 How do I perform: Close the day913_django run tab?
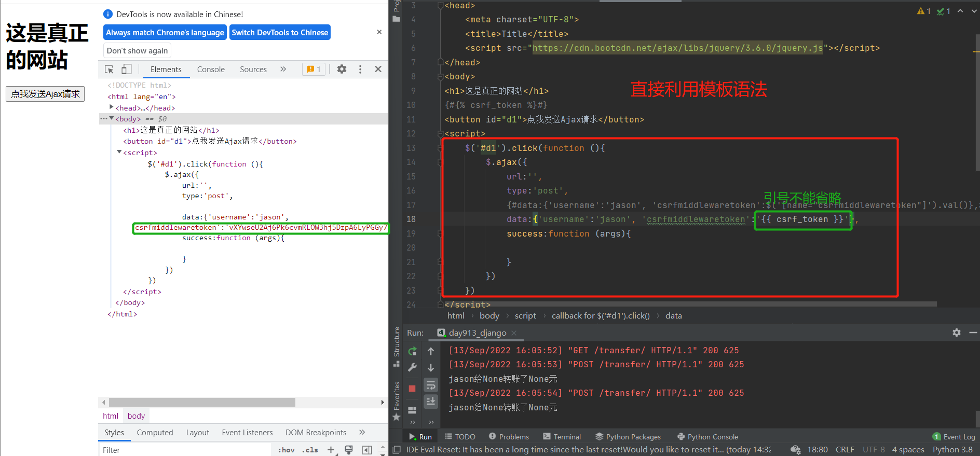514,333
